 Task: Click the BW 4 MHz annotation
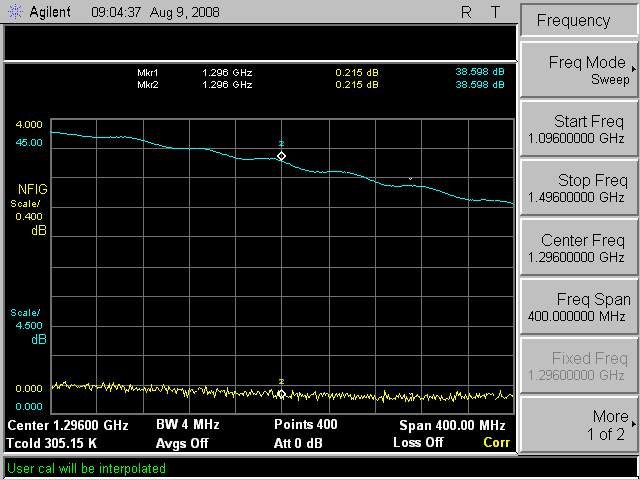188,424
